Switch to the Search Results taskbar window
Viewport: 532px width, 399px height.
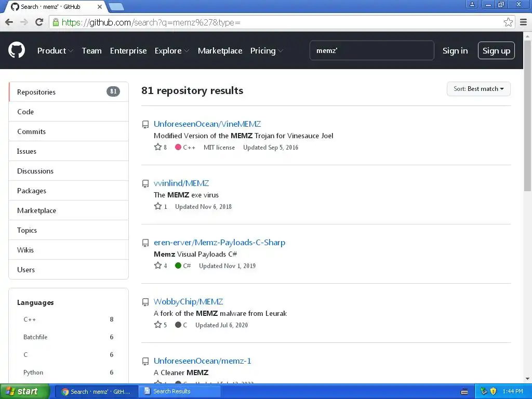180,391
